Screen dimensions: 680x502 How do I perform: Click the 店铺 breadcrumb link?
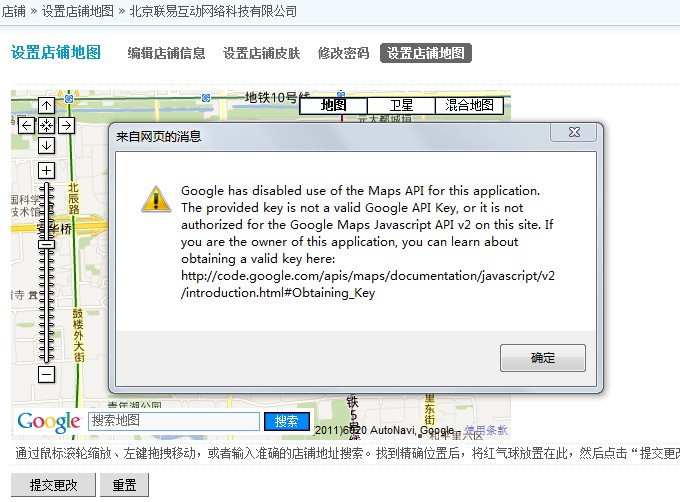13,11
